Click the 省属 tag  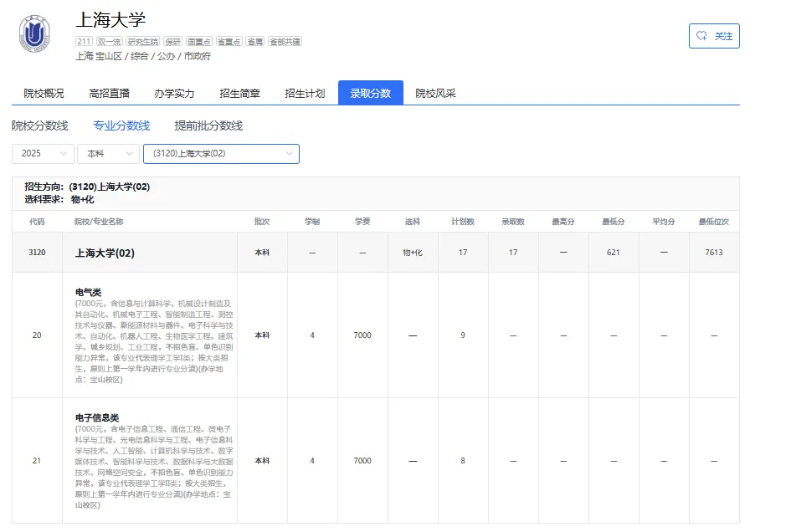click(255, 42)
